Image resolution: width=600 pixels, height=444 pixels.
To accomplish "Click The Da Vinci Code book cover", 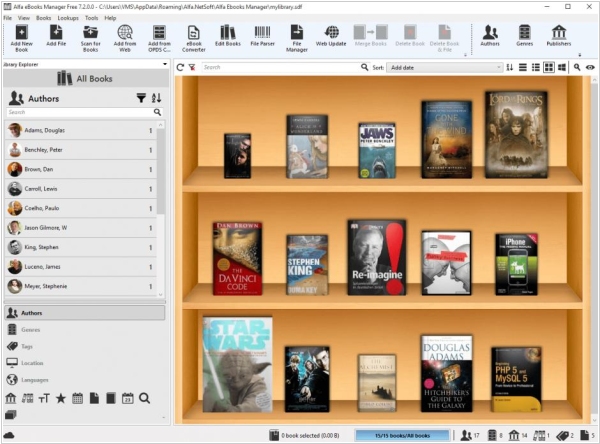I will (x=237, y=258).
